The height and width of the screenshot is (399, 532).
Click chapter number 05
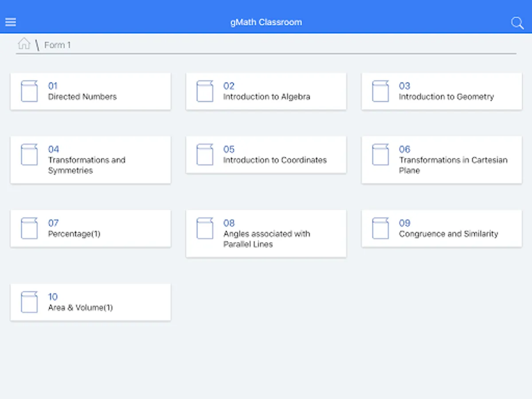point(229,149)
